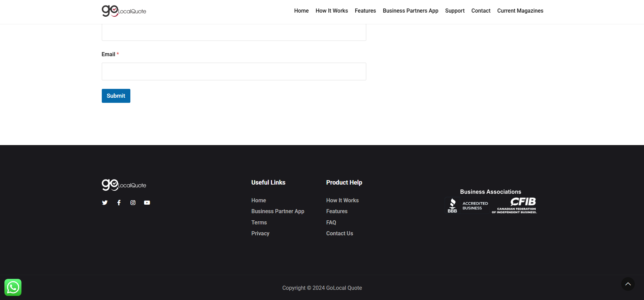Submit the form with the Submit button
The image size is (644, 300).
click(x=116, y=96)
